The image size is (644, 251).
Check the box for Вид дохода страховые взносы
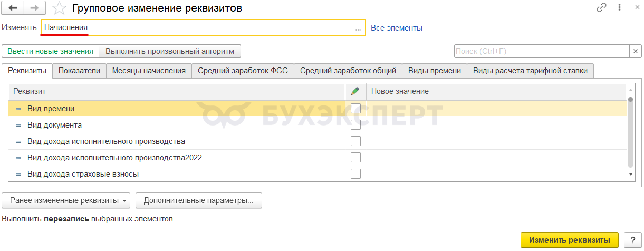pos(356,173)
